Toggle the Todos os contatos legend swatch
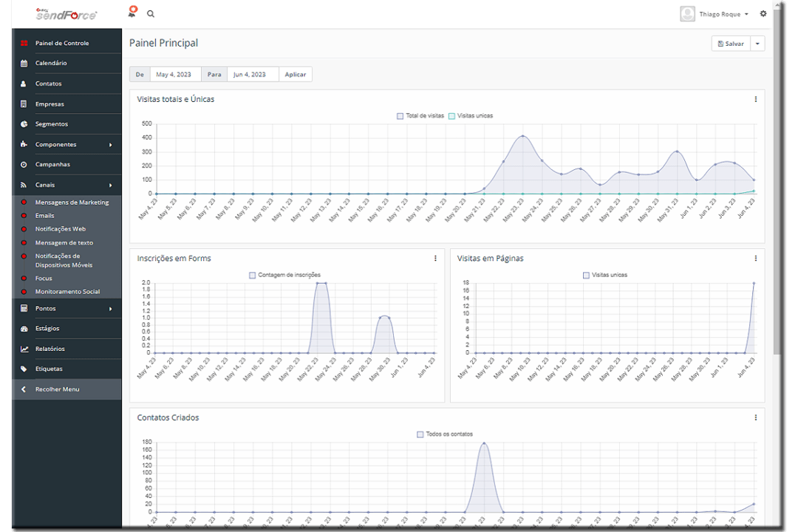This screenshot has width=798, height=532. [420, 434]
